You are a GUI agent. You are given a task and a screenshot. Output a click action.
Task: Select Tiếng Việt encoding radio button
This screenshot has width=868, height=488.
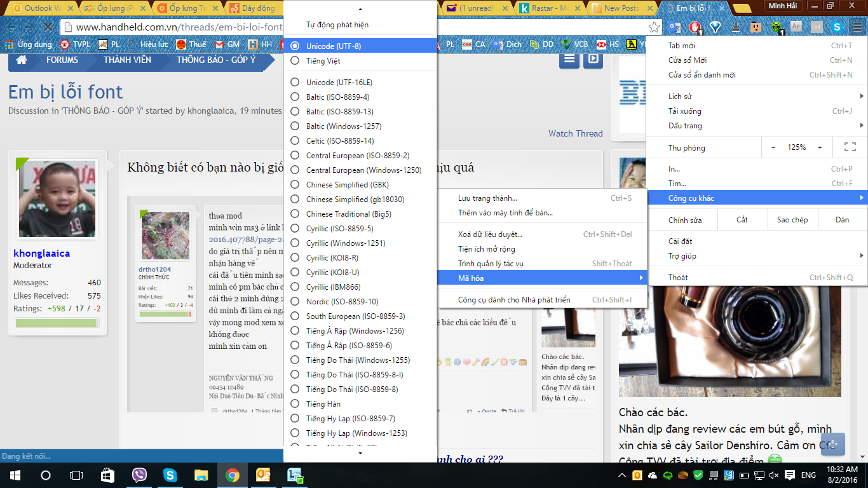295,61
